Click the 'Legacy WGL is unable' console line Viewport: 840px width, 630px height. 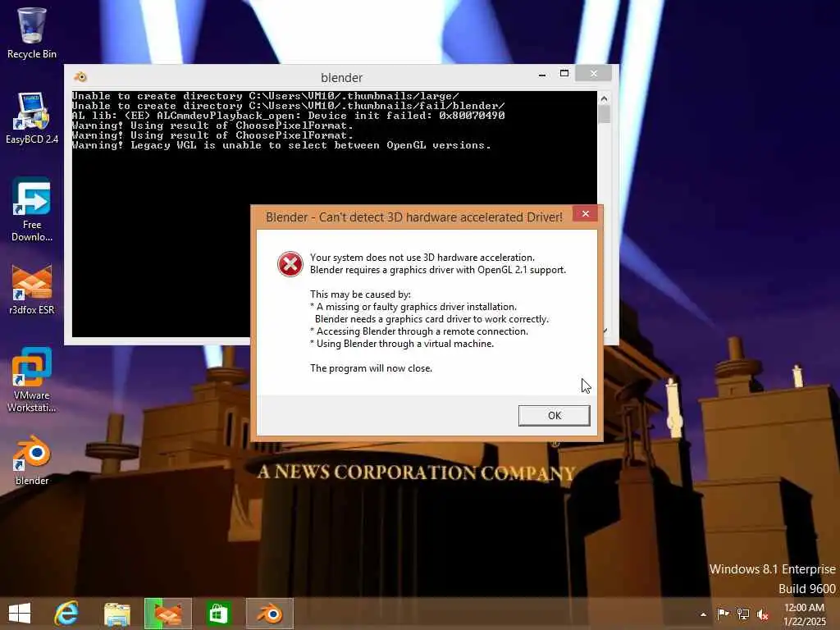tap(281, 145)
